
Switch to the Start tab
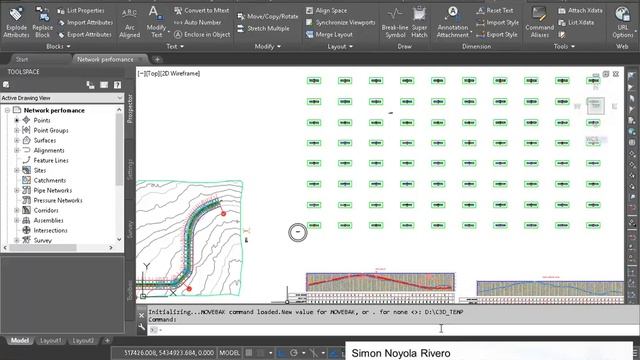(x=22, y=60)
